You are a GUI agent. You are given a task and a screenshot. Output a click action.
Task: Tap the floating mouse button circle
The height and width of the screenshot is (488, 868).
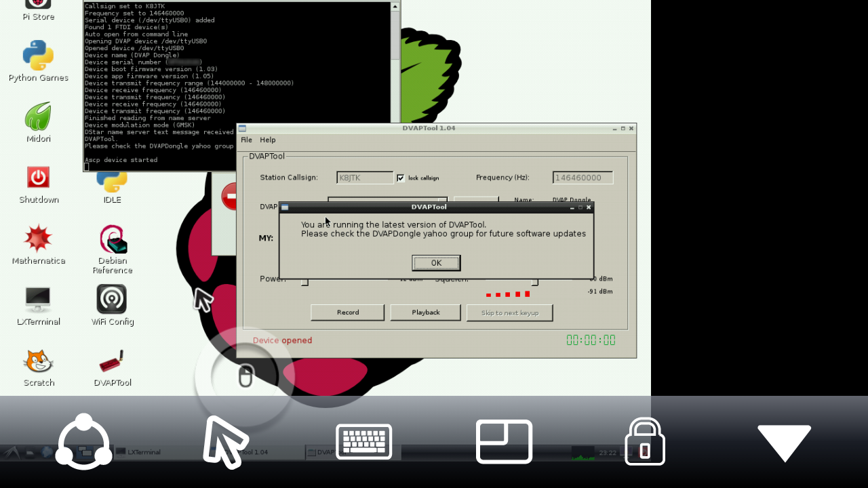pos(245,376)
